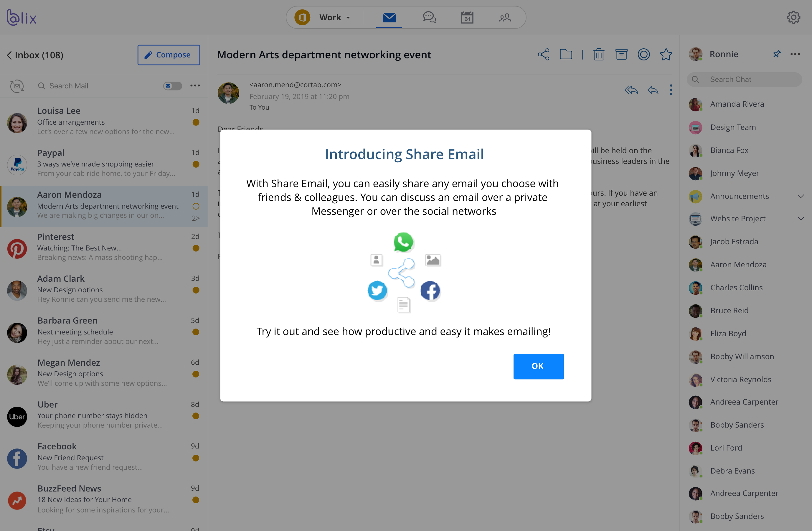
Task: Click the BuzzFeed News sender logo
Action: tap(17, 501)
